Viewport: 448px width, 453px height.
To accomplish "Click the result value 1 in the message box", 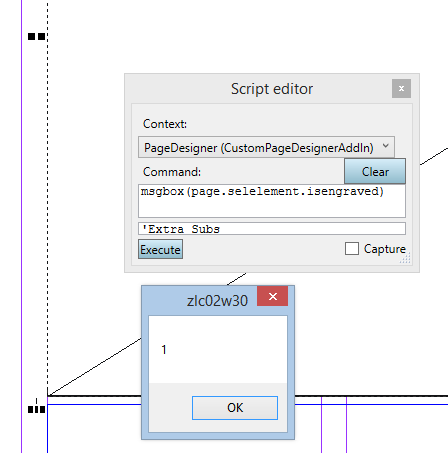I will 164,349.
